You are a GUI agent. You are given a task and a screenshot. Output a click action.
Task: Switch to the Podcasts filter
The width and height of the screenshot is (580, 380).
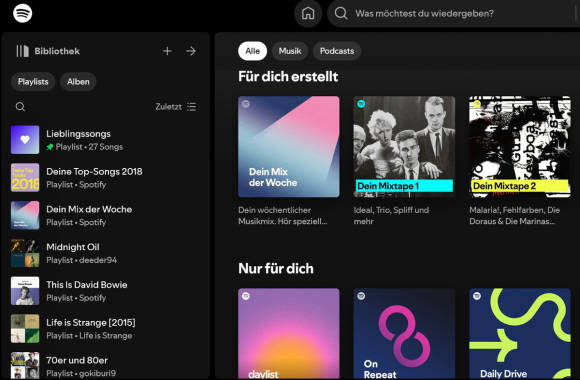tap(337, 51)
